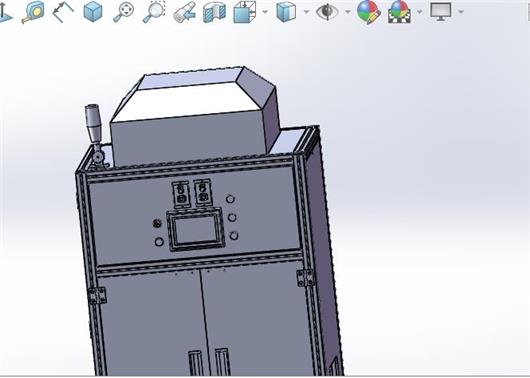Open the Measure tape tool
The image size is (530, 378).
[x=33, y=12]
